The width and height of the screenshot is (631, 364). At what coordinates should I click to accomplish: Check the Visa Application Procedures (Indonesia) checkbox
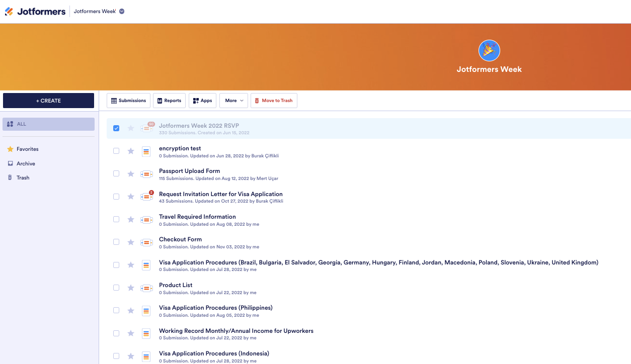(116, 356)
